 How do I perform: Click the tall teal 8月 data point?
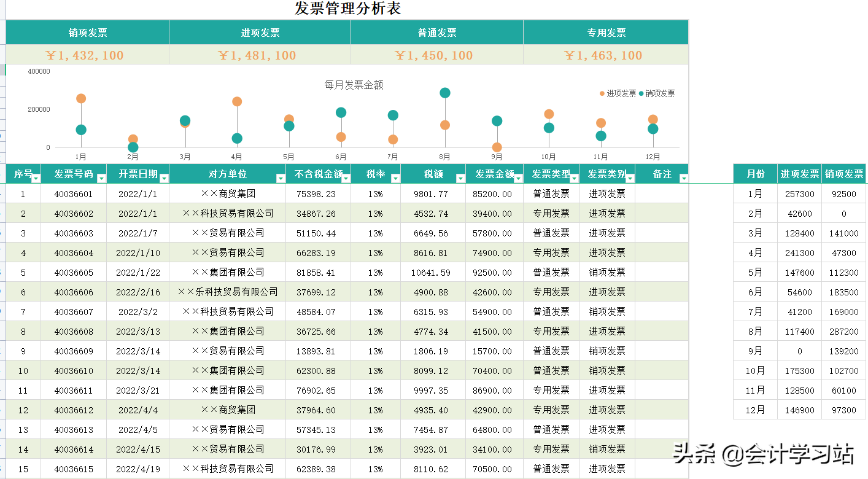coord(444,93)
